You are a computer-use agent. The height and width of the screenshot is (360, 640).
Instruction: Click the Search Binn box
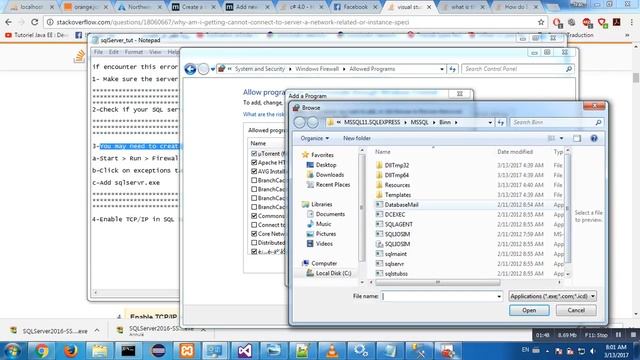tap(556, 122)
